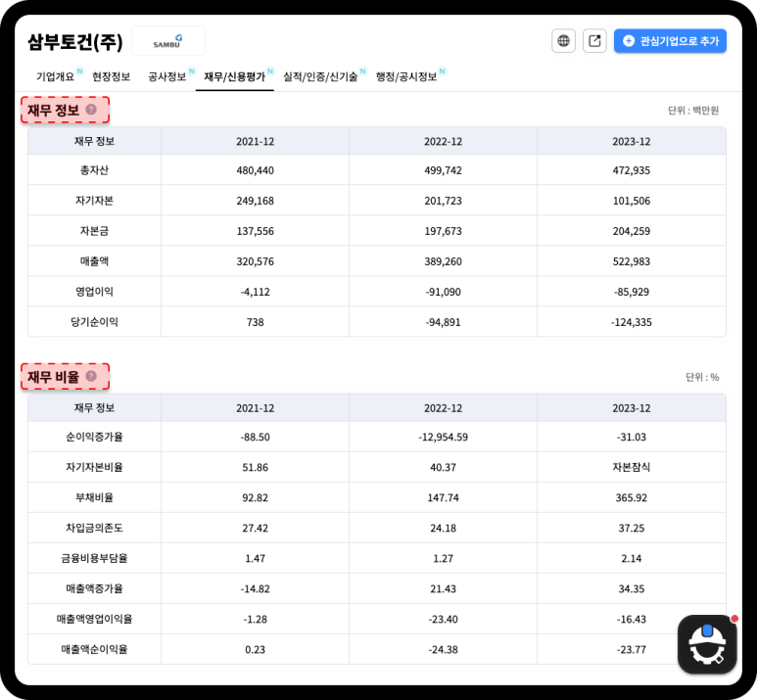Click 매출액증가율 row label
The image size is (757, 700).
tap(94, 589)
